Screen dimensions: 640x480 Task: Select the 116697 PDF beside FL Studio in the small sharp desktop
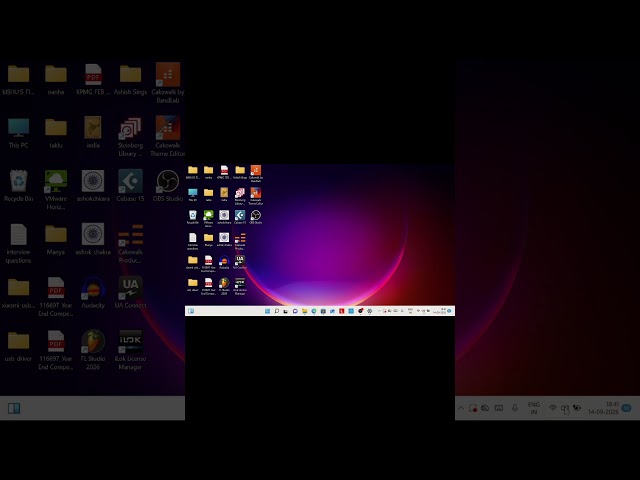(x=209, y=286)
